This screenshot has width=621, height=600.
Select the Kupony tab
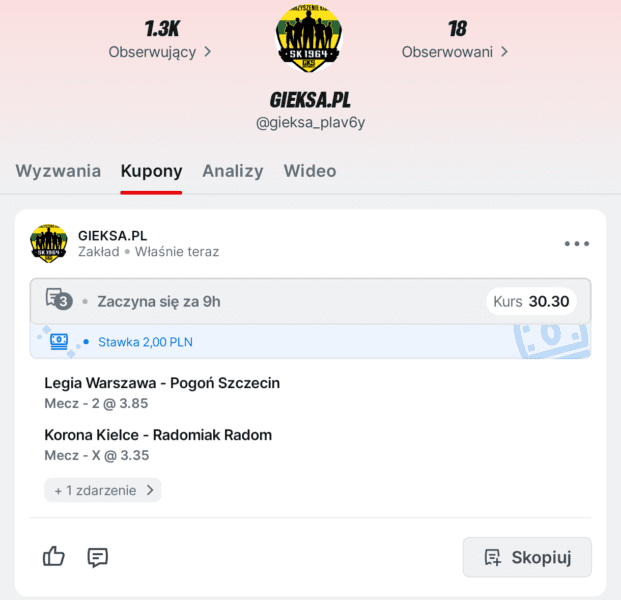[x=151, y=171]
